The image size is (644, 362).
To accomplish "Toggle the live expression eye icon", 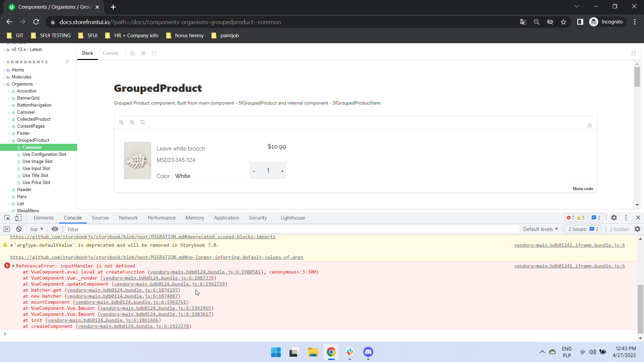I will [55, 229].
